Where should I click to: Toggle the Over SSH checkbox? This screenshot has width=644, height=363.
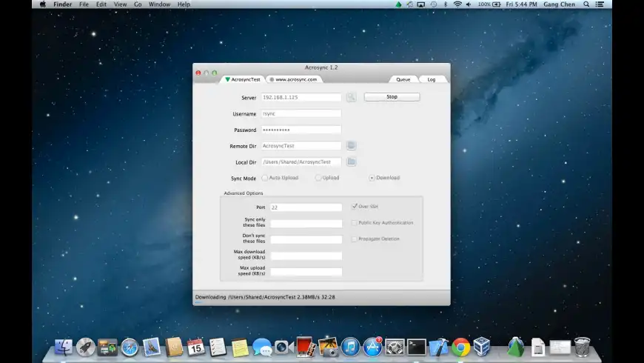(x=355, y=207)
